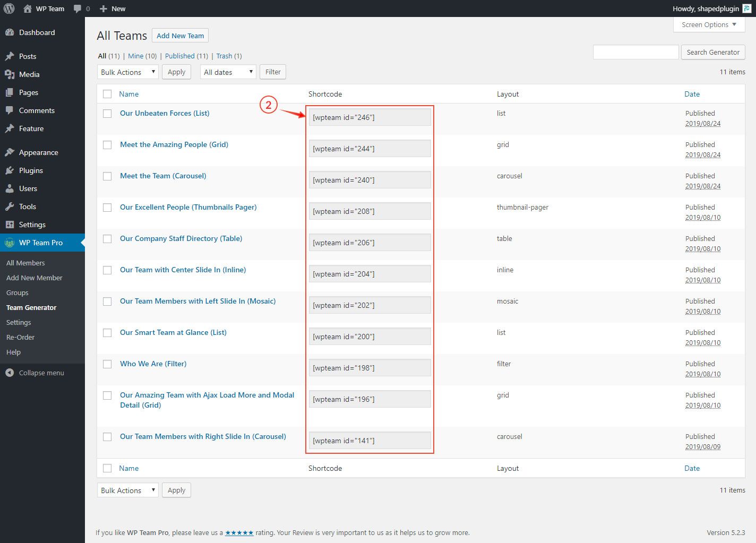The image size is (756, 543).
Task: Open the Media library icon
Action: tap(10, 74)
